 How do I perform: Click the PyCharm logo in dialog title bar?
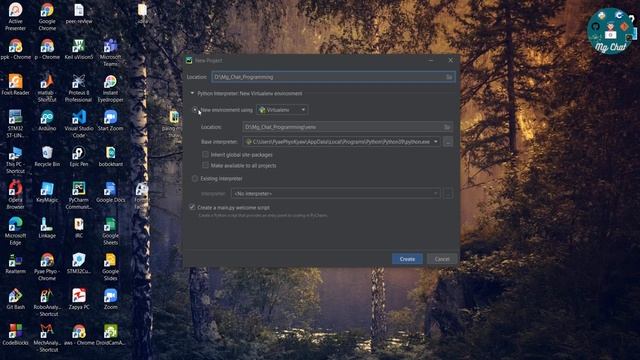(x=189, y=60)
